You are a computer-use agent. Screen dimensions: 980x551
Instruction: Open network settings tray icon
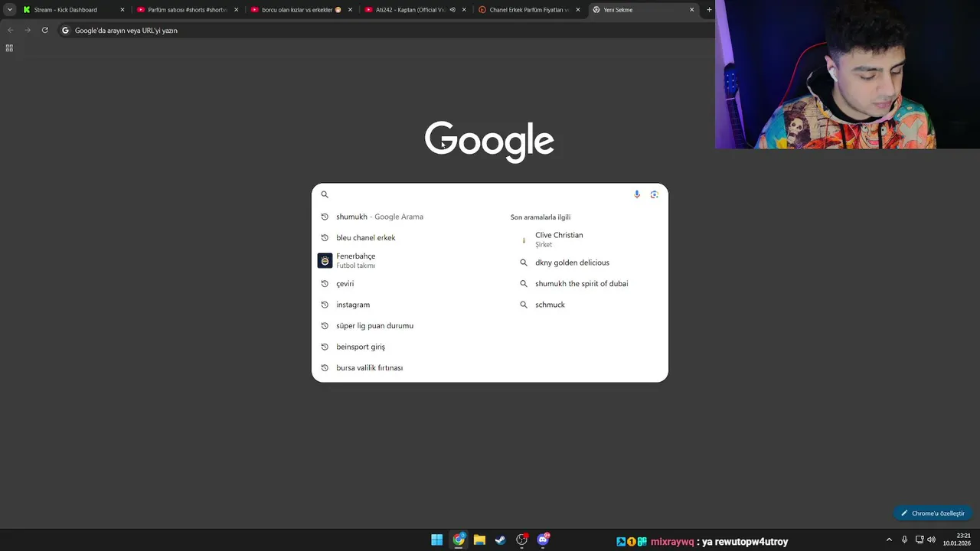[920, 540]
